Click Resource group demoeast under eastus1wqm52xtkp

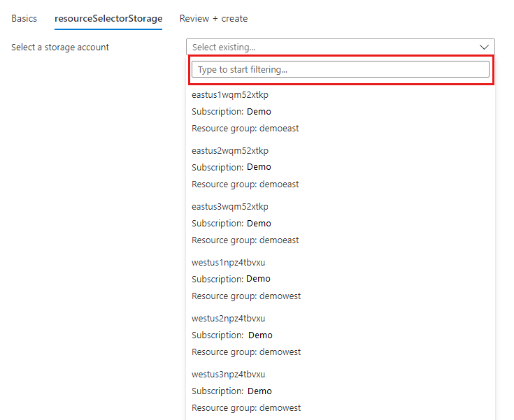click(245, 129)
